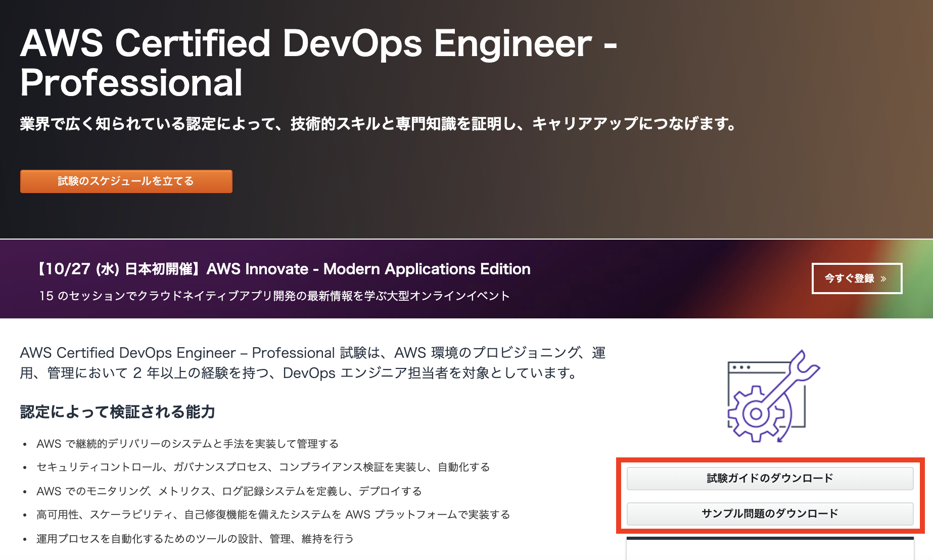Click the 15 のセッション banner subtitle text
This screenshot has height=560, width=933.
point(274,296)
